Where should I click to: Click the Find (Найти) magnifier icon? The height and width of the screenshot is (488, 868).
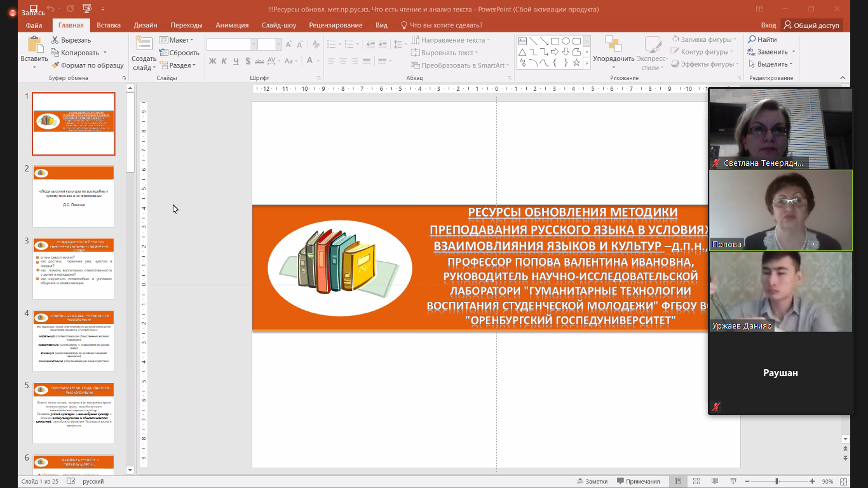point(752,40)
